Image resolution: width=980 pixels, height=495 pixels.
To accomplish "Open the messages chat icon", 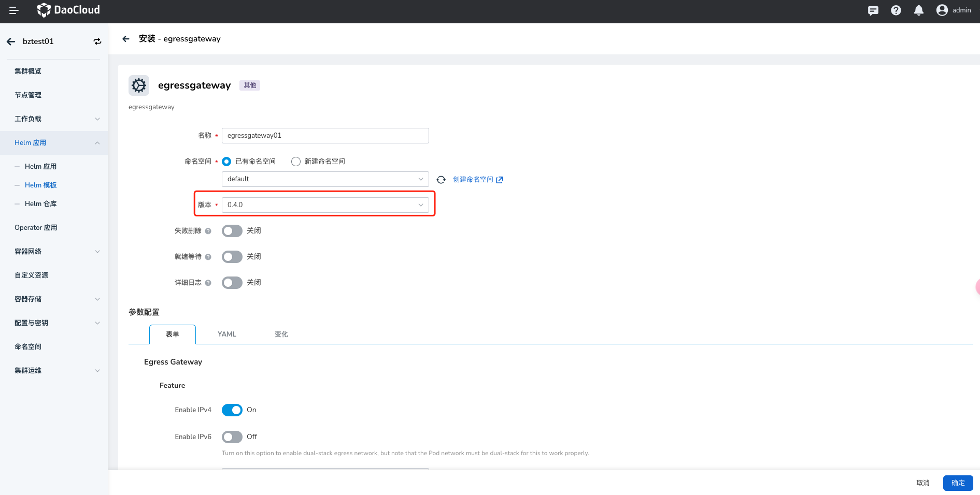I will (x=873, y=10).
